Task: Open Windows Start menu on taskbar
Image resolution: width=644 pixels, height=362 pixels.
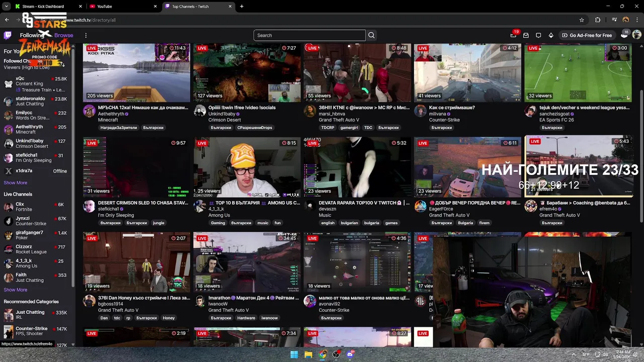Action: [294, 354]
